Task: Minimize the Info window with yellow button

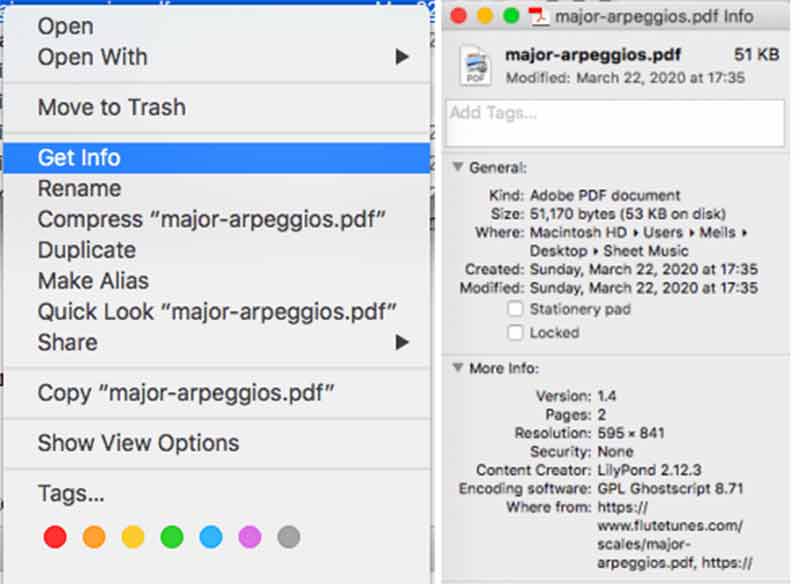Action: pos(485,16)
